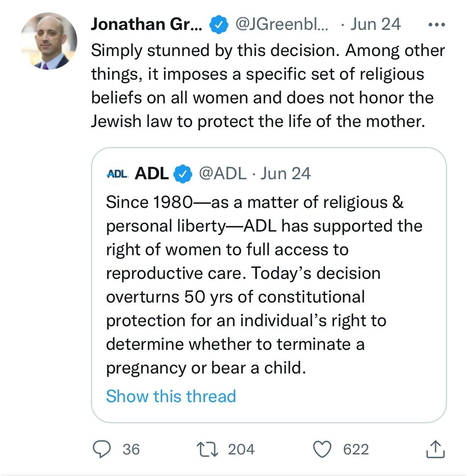Click the Jun 24 timestamp in main tweet header
The image size is (467, 476).
click(377, 25)
